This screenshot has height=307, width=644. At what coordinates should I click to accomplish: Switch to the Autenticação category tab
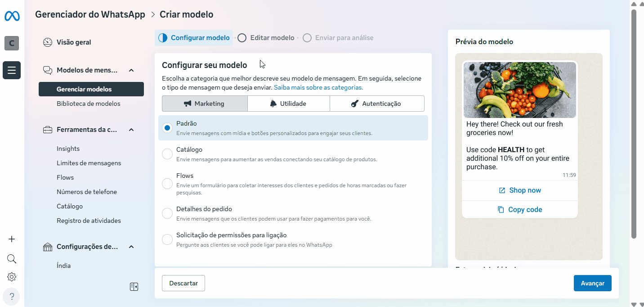pos(376,104)
